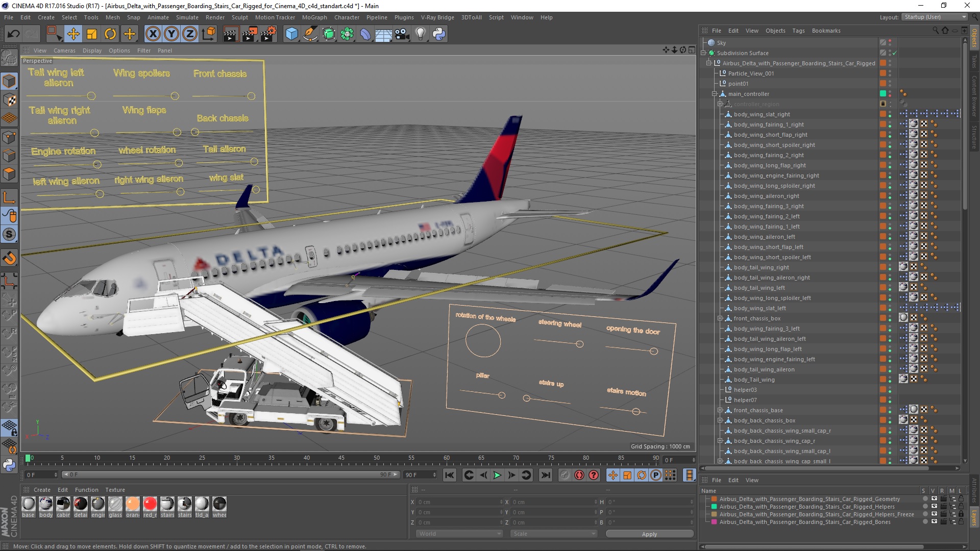Select the Scale tool
The height and width of the screenshot is (551, 980).
point(92,34)
